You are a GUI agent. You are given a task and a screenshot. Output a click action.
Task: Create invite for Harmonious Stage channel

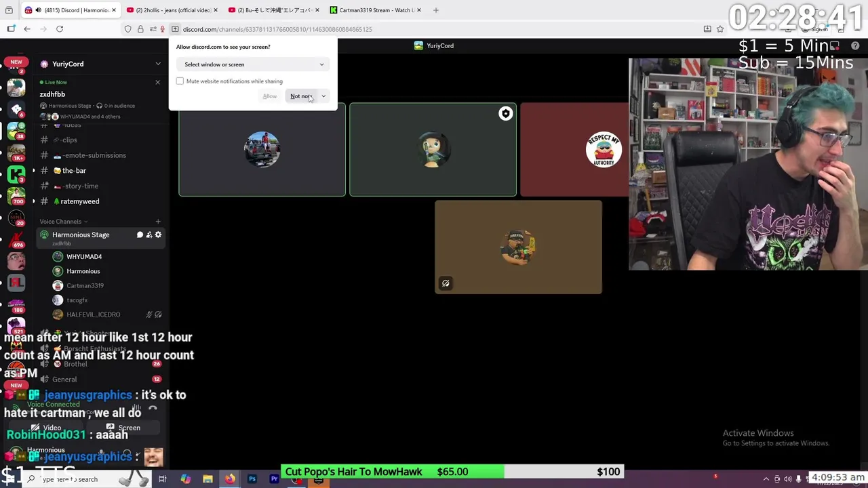pos(149,235)
